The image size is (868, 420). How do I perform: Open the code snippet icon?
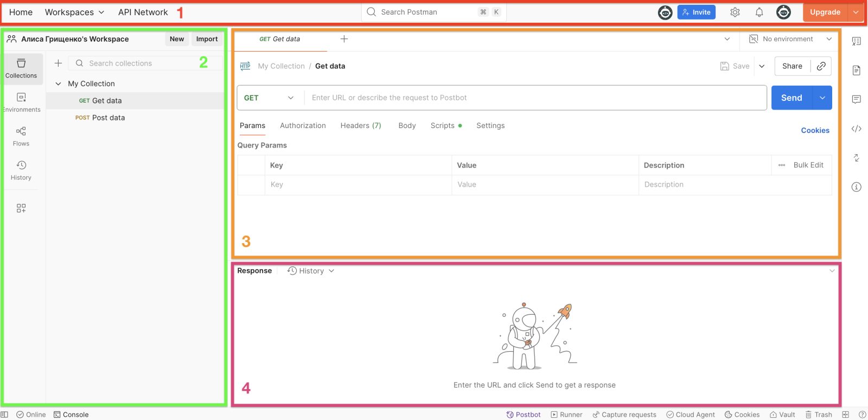click(857, 129)
